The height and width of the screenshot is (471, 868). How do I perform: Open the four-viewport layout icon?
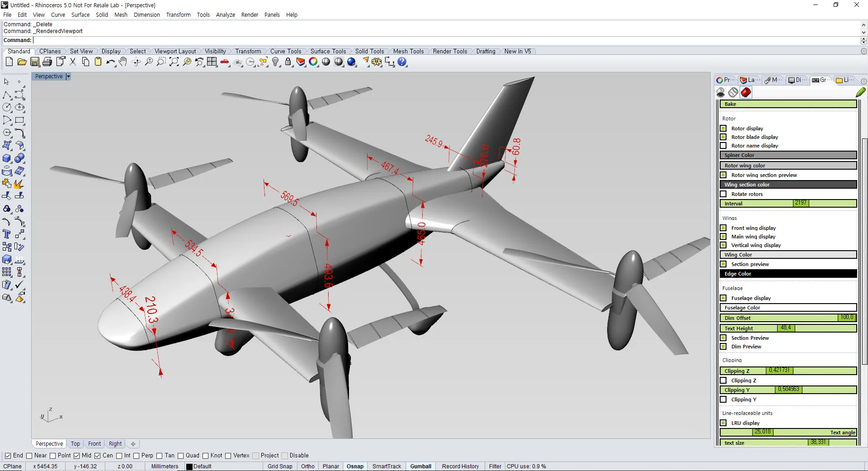pyautogui.click(x=212, y=62)
